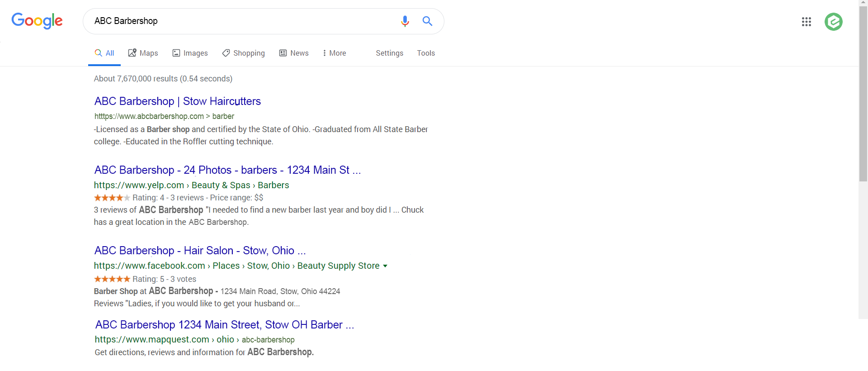Screen dimensions: 868x371
Task: Click the Licensed as a Barber shop snippet
Action: (x=261, y=135)
